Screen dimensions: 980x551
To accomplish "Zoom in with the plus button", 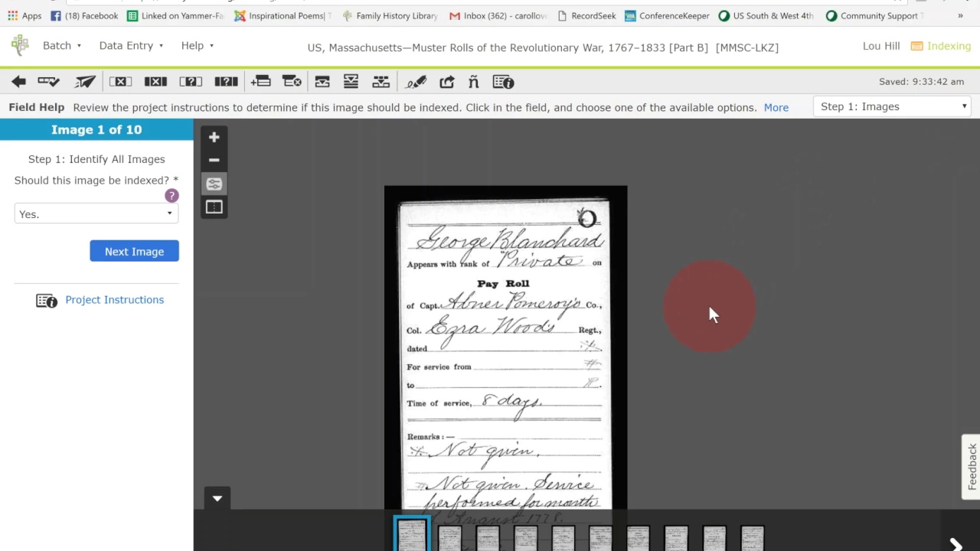I will (x=214, y=138).
